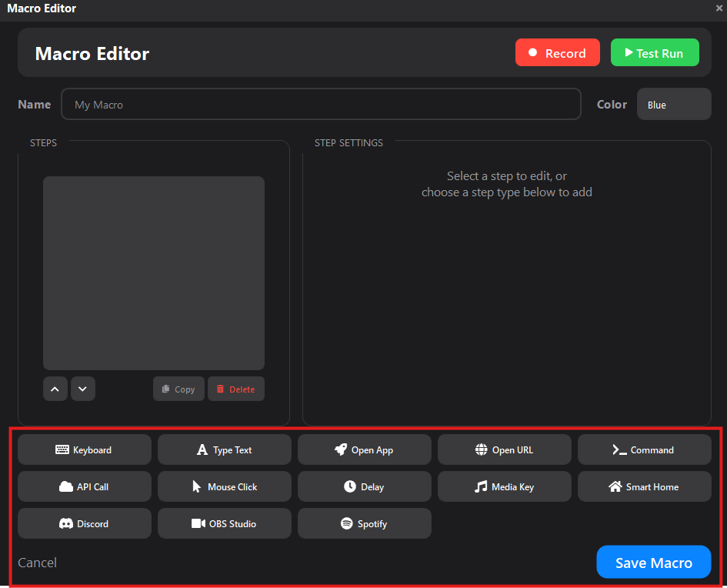Add a Keyboard step
The width and height of the screenshot is (727, 588).
(84, 449)
